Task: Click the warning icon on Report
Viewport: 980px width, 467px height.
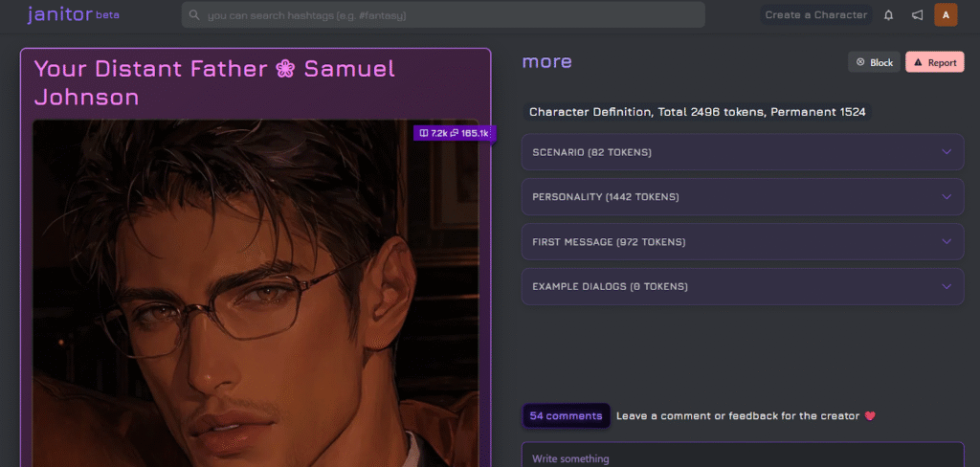Action: coord(918,62)
